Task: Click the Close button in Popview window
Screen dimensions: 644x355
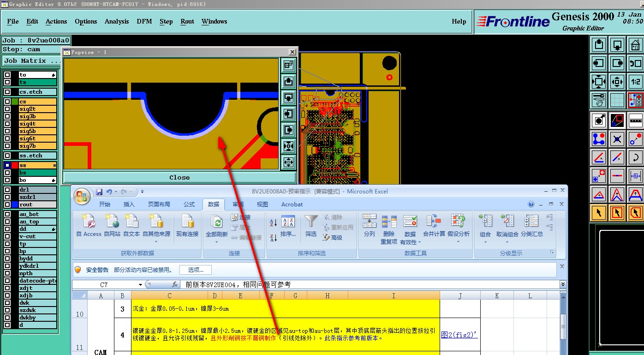Action: coord(179,177)
